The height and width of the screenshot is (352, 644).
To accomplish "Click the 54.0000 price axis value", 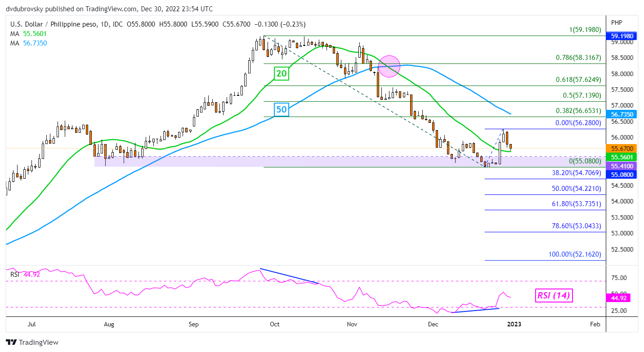I will click(621, 201).
